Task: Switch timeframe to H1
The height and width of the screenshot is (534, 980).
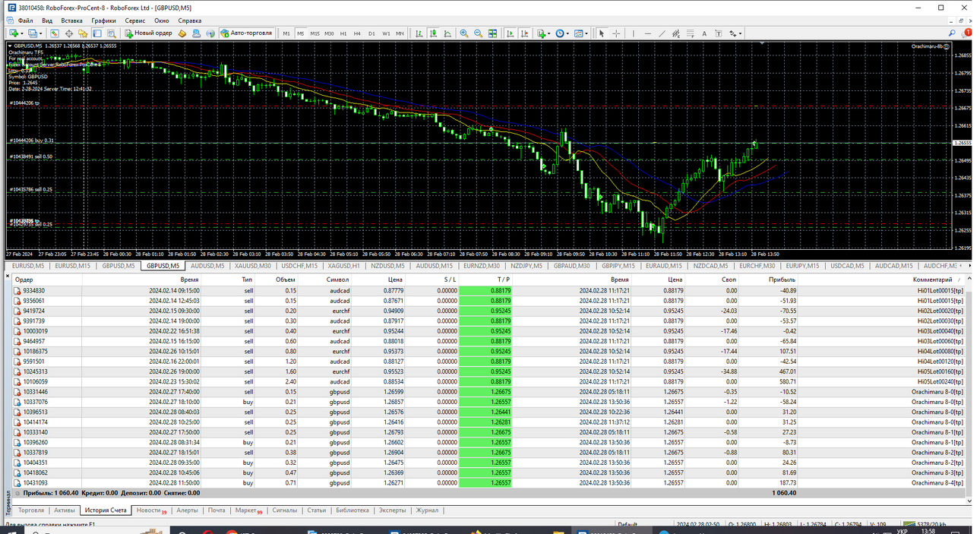Action: point(343,33)
